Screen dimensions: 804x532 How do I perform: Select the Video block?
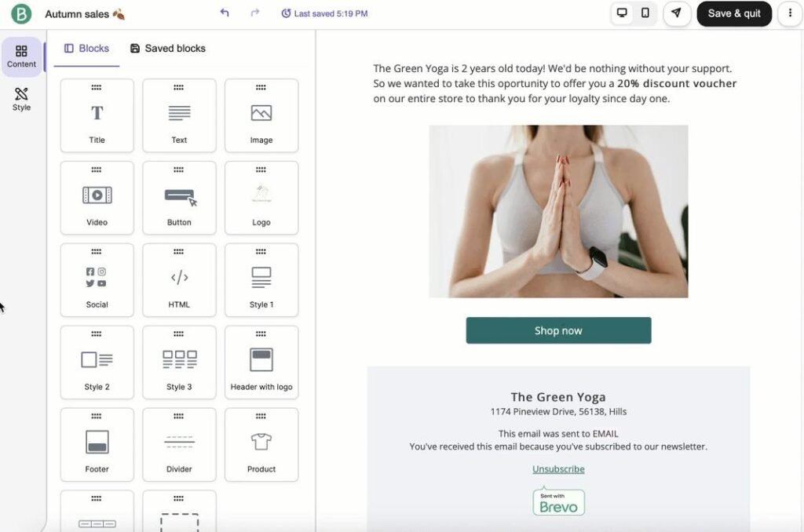97,198
